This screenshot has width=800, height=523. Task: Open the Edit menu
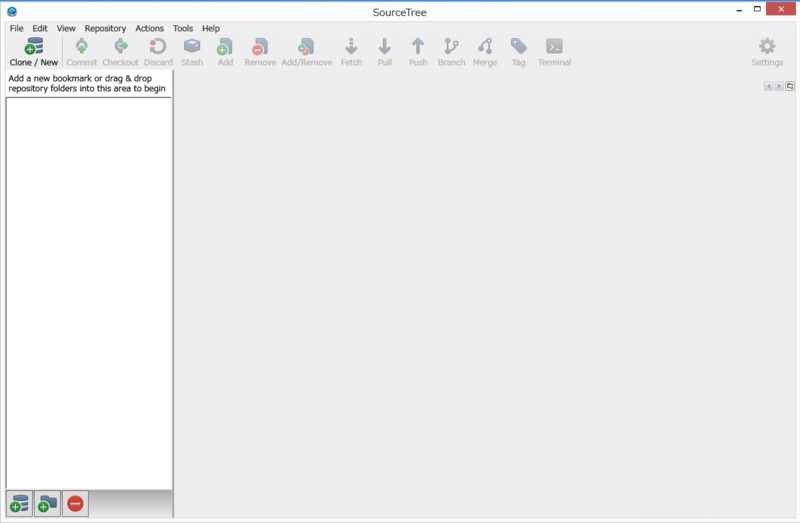[x=40, y=29]
